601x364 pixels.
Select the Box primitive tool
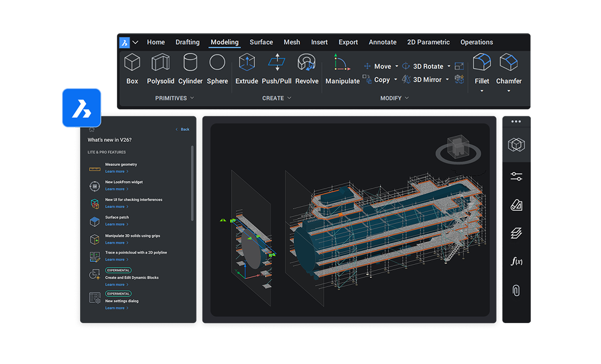pyautogui.click(x=132, y=69)
